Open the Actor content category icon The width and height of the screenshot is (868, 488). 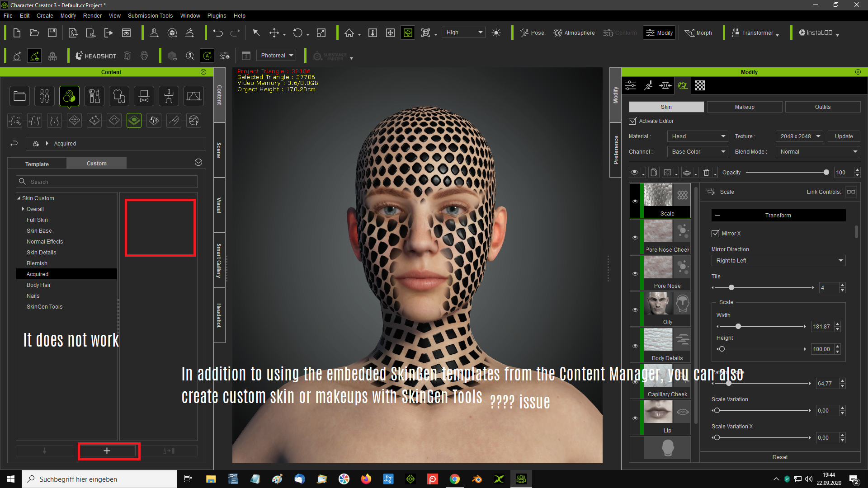44,96
